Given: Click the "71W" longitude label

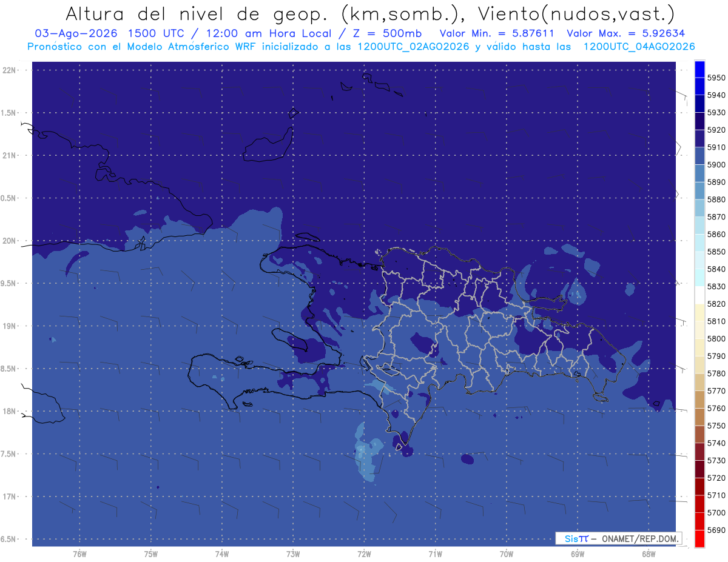Looking at the screenshot, I should click(435, 554).
